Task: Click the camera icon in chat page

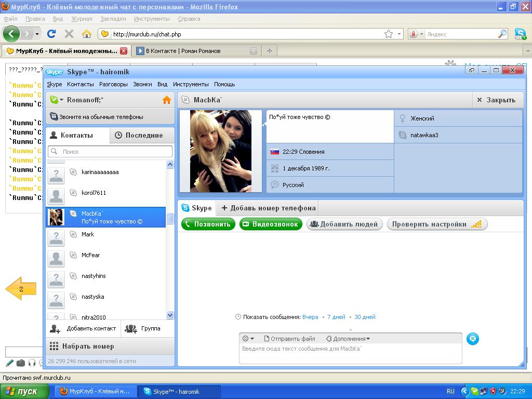Action: click(21, 363)
